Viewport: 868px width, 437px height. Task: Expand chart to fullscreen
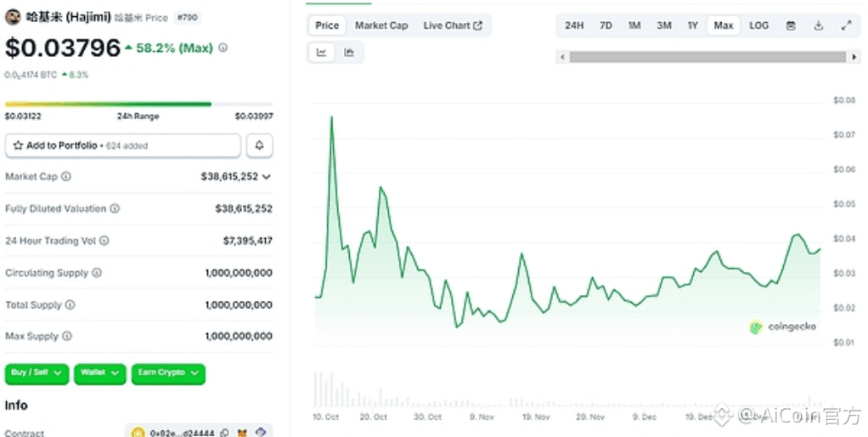point(846,26)
